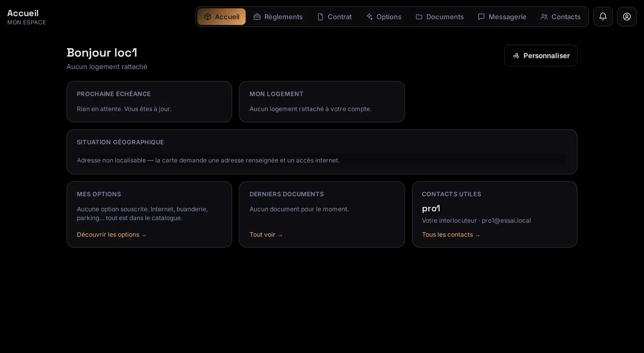644x353 pixels.
Task: Click the Aucune option souscrite description
Action: point(142,213)
